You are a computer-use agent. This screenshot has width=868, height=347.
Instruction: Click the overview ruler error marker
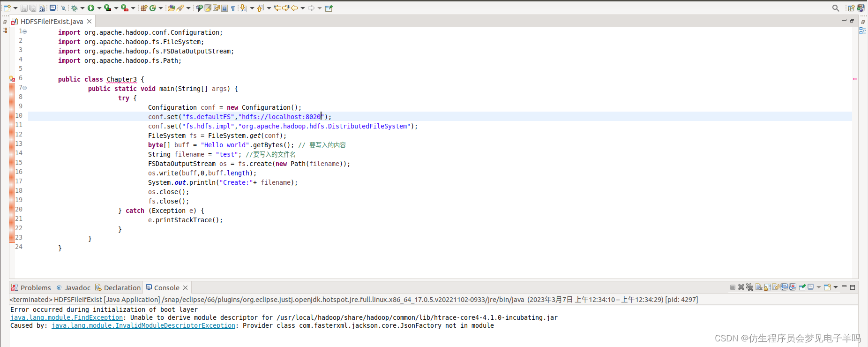[855, 79]
